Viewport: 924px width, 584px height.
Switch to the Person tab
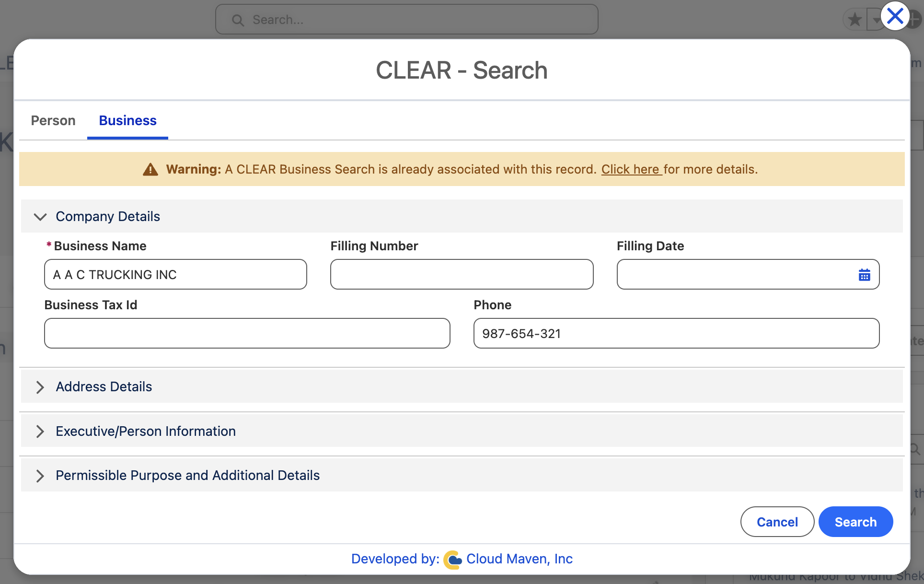pyautogui.click(x=53, y=120)
